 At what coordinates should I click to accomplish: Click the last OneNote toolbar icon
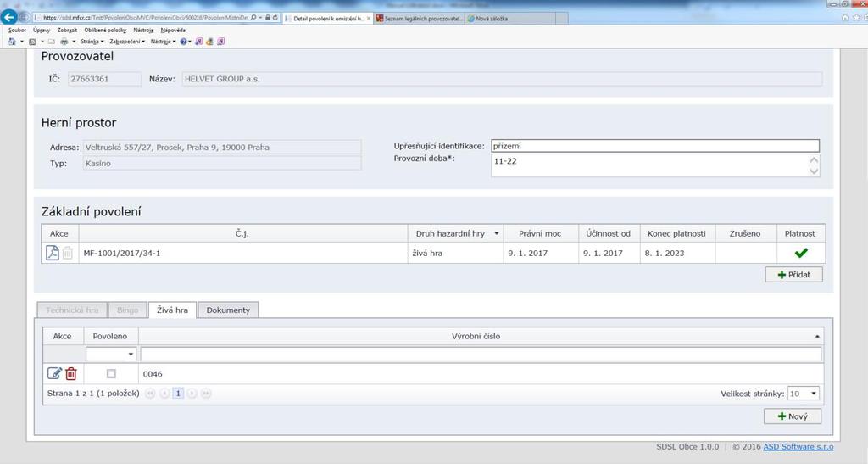click(x=221, y=42)
